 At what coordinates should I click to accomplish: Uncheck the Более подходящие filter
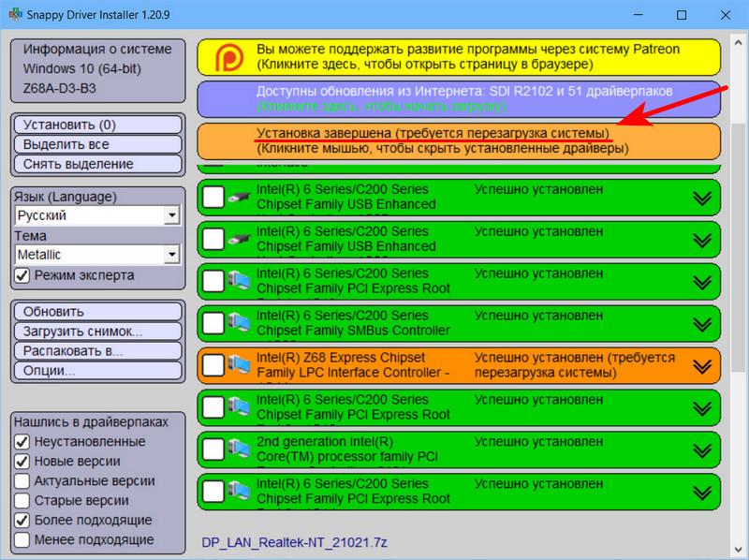(x=22, y=520)
